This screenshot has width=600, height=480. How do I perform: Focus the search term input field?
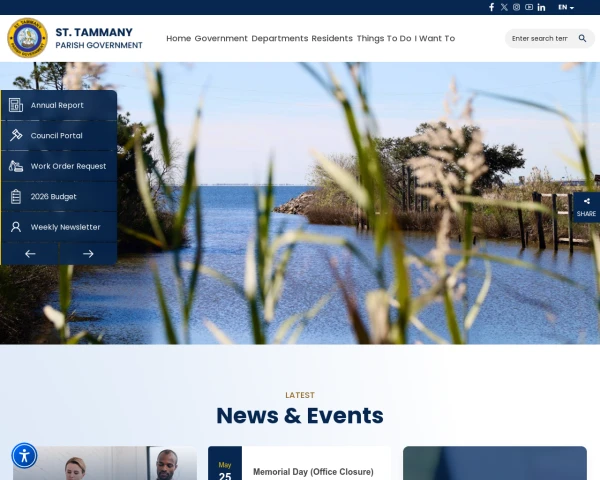coord(540,38)
